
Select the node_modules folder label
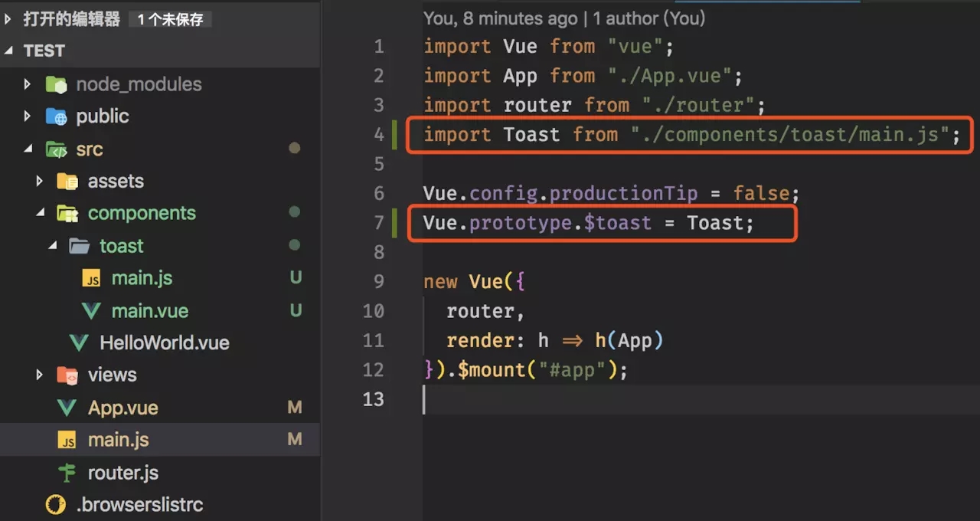139,84
